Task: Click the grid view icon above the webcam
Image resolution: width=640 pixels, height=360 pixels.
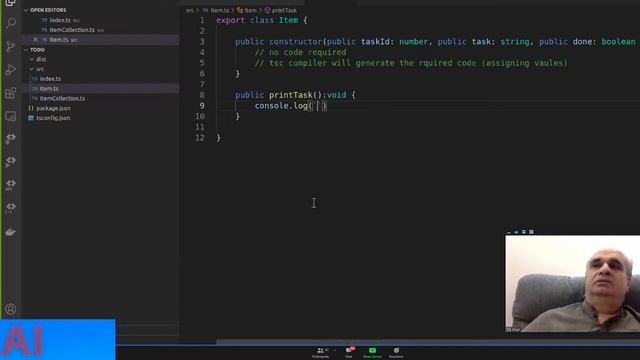Action: [x=531, y=232]
